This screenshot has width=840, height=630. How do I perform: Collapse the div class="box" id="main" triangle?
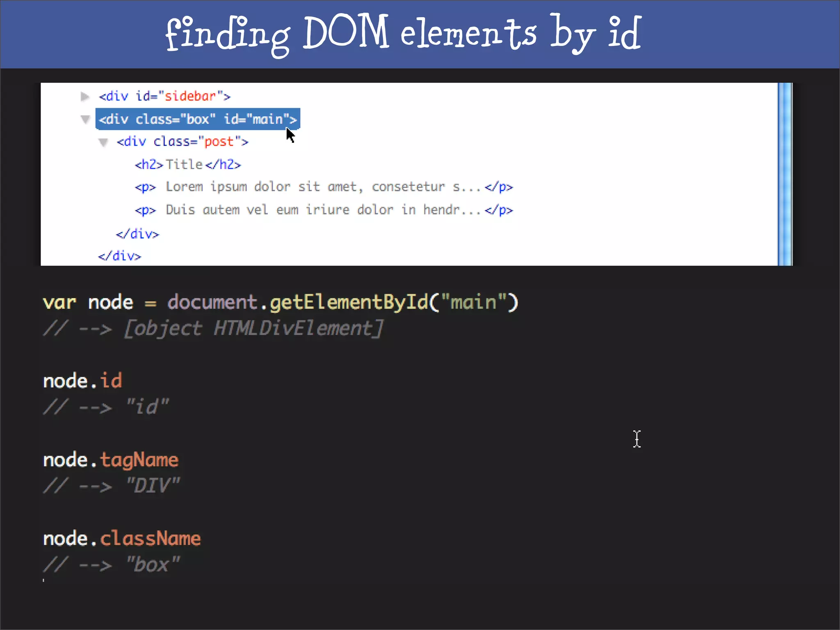pos(85,119)
